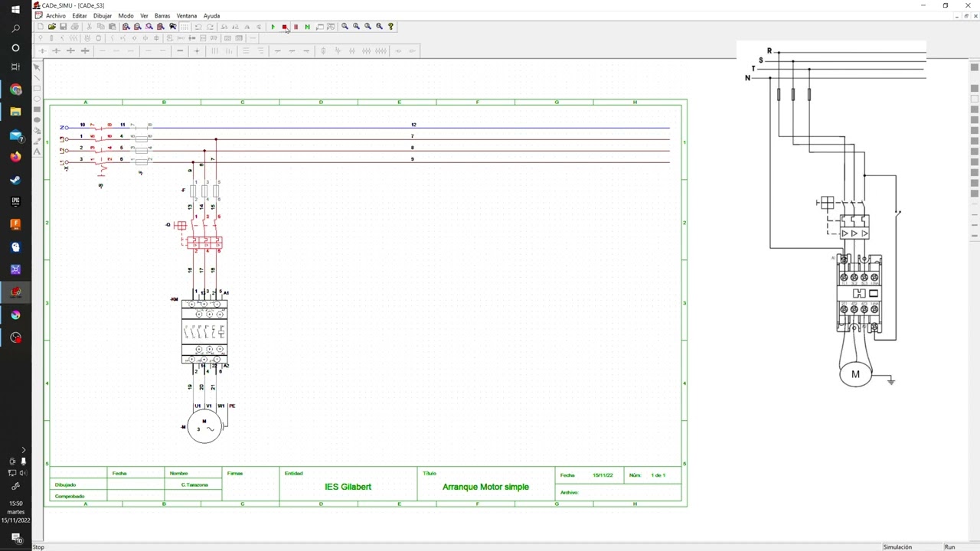Open the Ver menu

pos(144,15)
